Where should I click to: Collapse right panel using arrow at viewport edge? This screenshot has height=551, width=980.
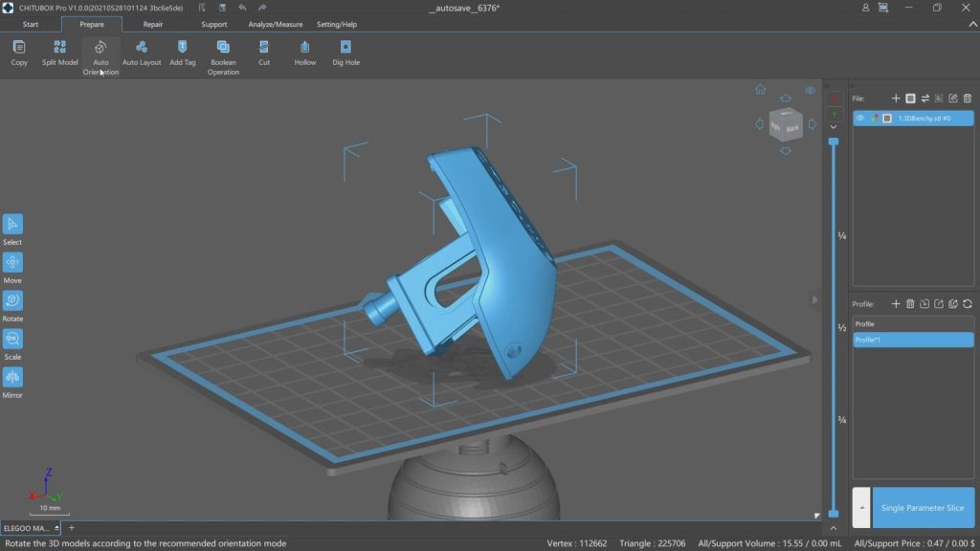pyautogui.click(x=815, y=299)
